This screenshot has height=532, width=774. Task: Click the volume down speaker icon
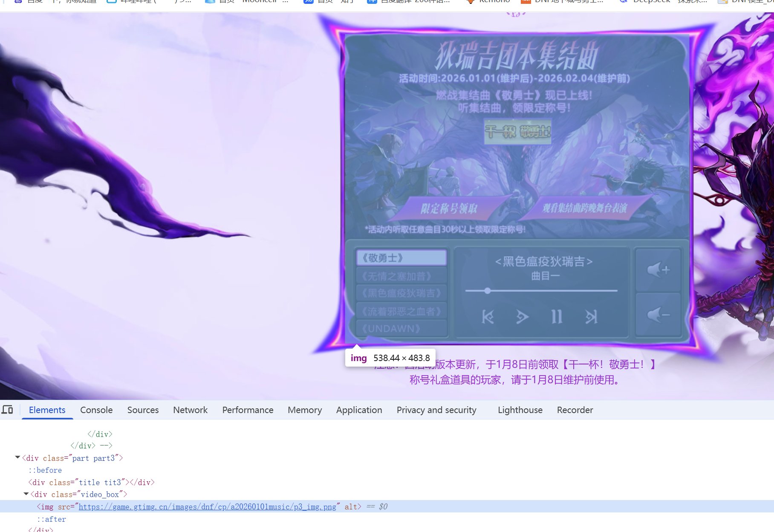pyautogui.click(x=658, y=315)
